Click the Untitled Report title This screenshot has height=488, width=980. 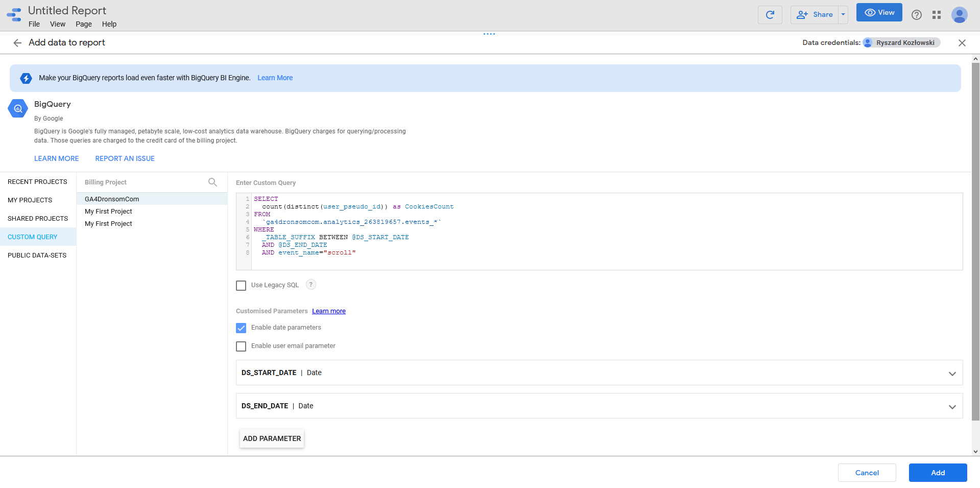pyautogui.click(x=67, y=11)
